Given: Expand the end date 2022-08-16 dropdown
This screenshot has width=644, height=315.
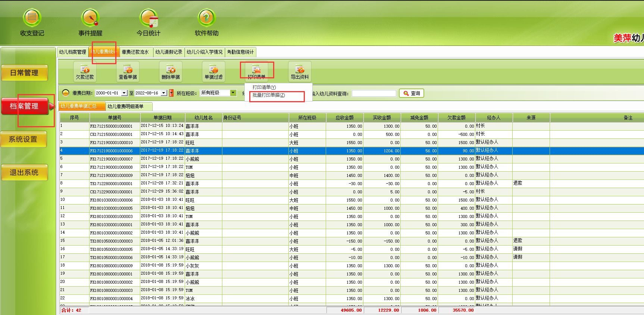Looking at the screenshot, I should tap(164, 93).
